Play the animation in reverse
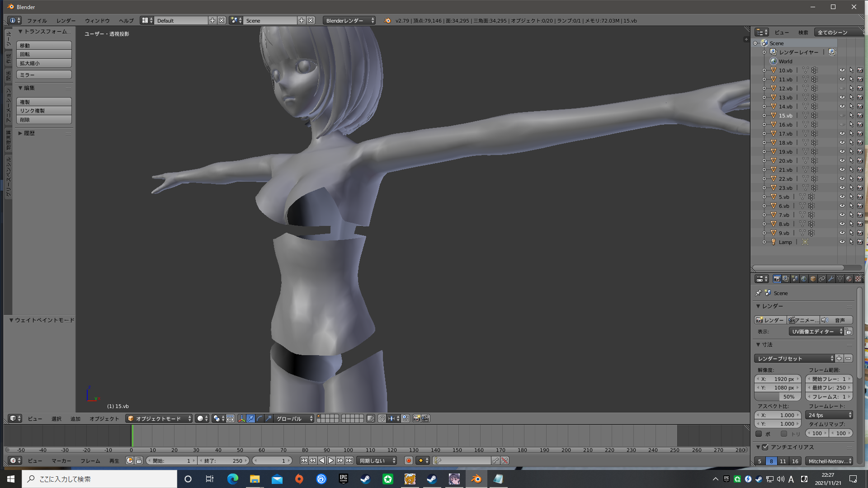 point(322,460)
